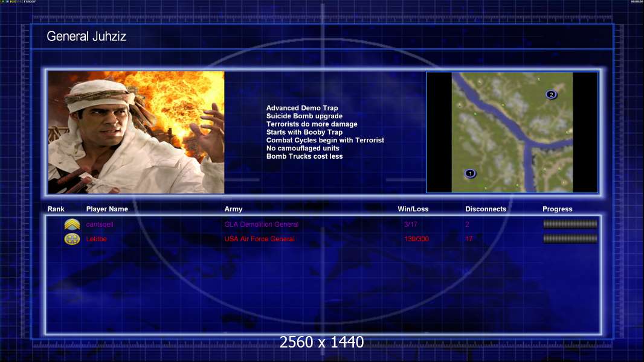Click the Win/Loss column header

pyautogui.click(x=413, y=209)
